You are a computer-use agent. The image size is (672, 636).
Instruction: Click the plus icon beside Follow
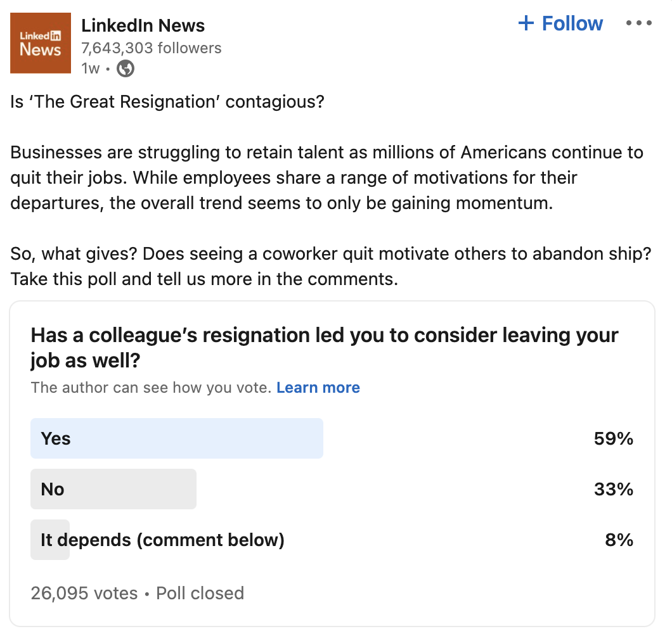click(526, 24)
